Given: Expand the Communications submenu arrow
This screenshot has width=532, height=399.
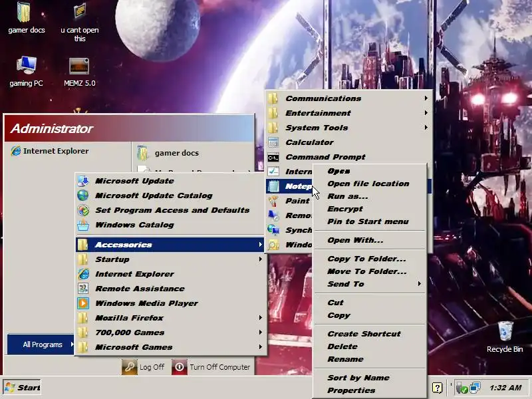Looking at the screenshot, I should [426, 98].
